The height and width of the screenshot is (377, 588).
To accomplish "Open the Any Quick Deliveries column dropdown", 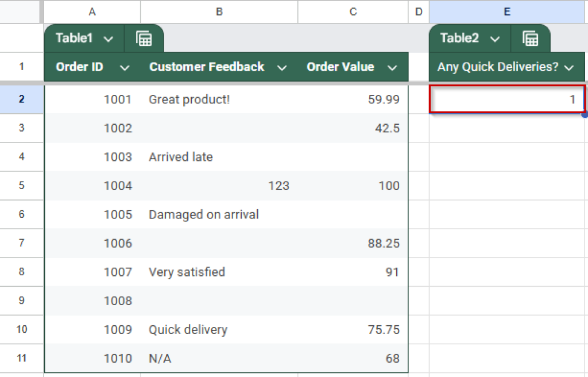I will pos(569,67).
